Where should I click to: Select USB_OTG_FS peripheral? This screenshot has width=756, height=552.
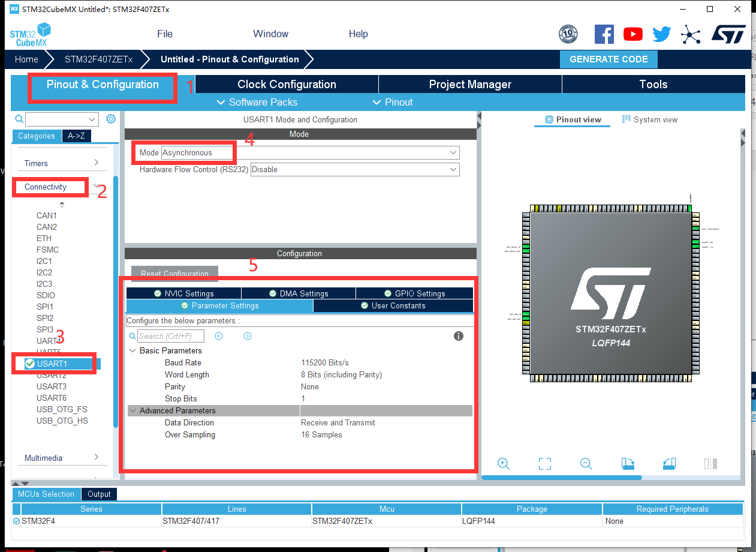point(62,409)
